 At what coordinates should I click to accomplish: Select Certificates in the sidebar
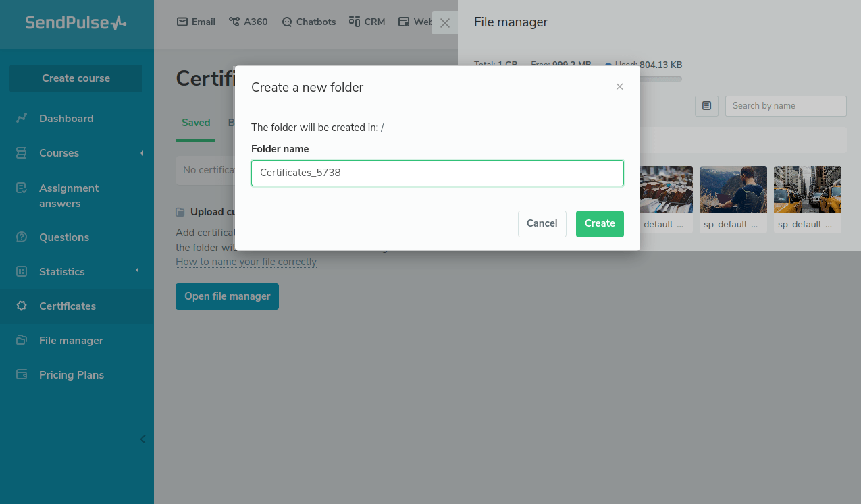pyautogui.click(x=77, y=306)
